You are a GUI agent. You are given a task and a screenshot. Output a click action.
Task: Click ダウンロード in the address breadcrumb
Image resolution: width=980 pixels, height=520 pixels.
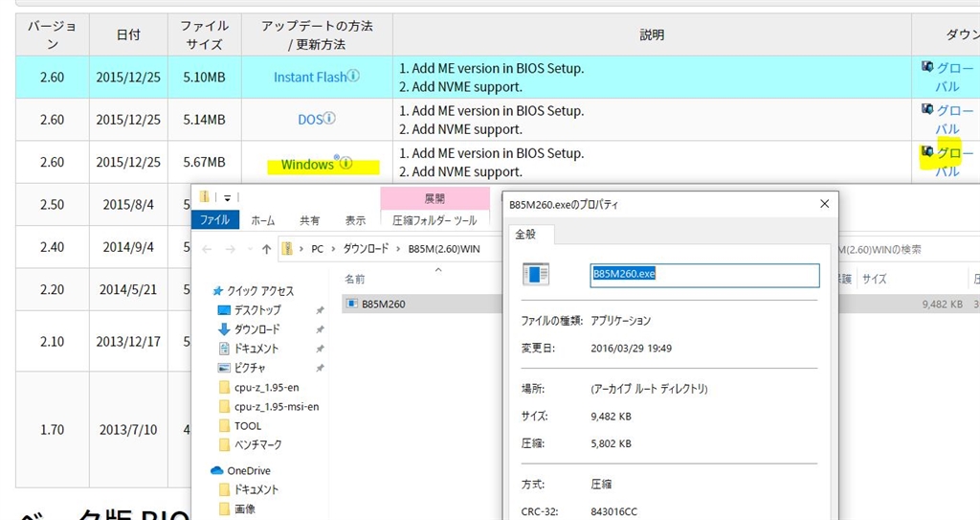(366, 249)
